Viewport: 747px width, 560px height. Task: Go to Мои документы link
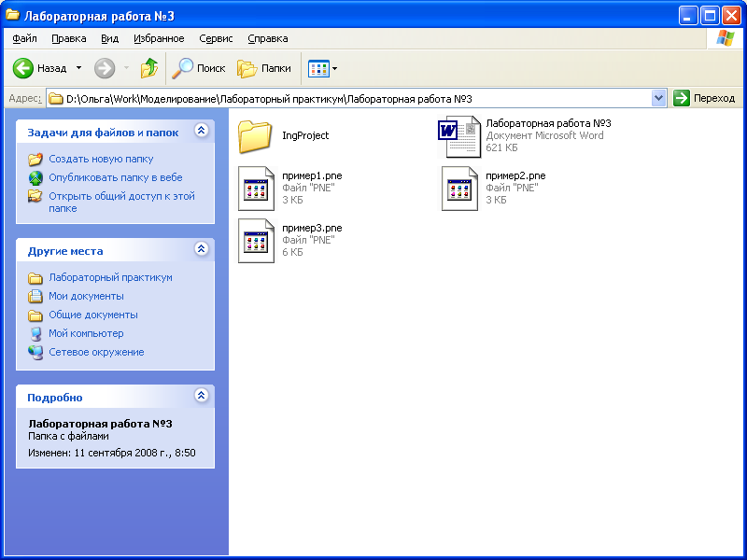86,296
